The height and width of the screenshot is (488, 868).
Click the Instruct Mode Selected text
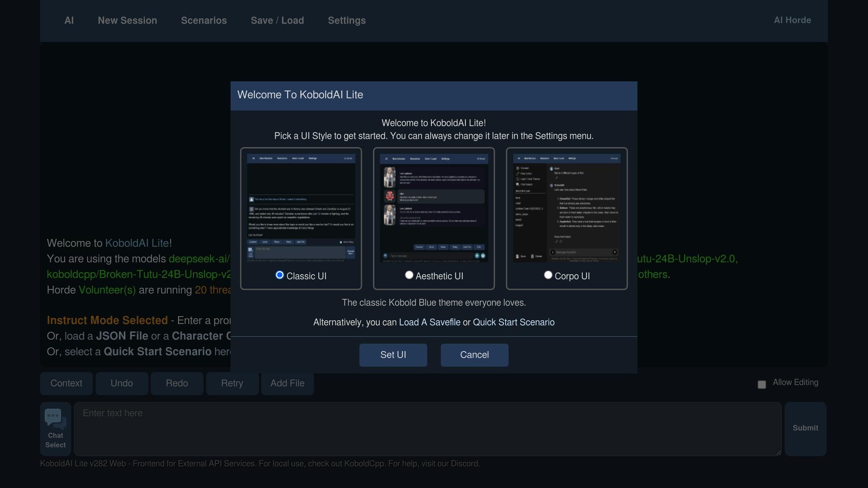tap(107, 320)
